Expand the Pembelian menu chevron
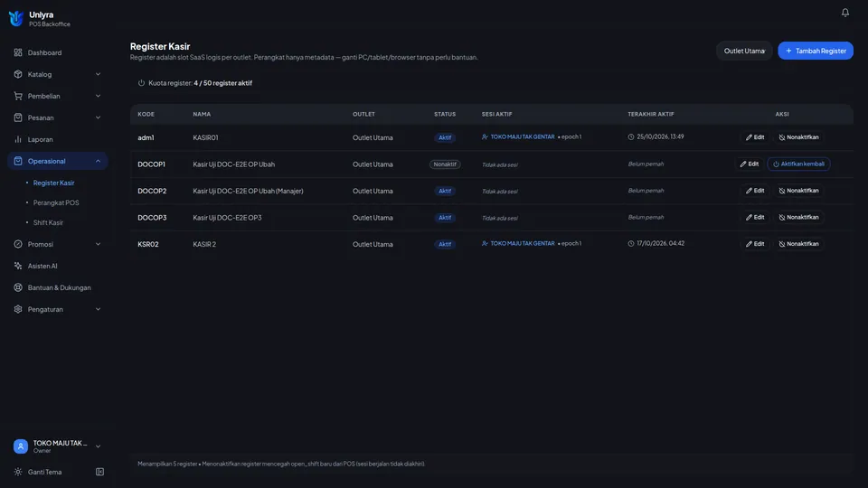Screen dimensions: 868x488 click(x=98, y=96)
